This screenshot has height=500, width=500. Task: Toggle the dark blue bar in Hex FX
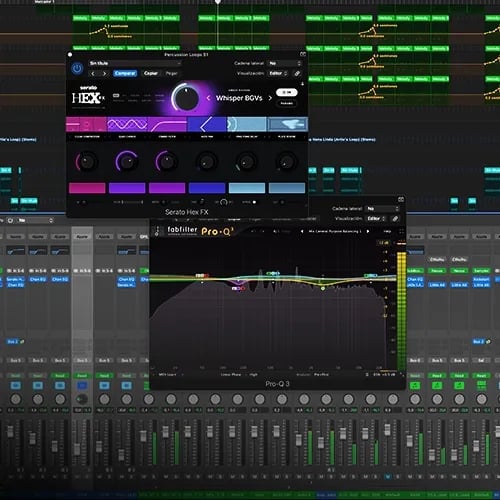coord(207,188)
